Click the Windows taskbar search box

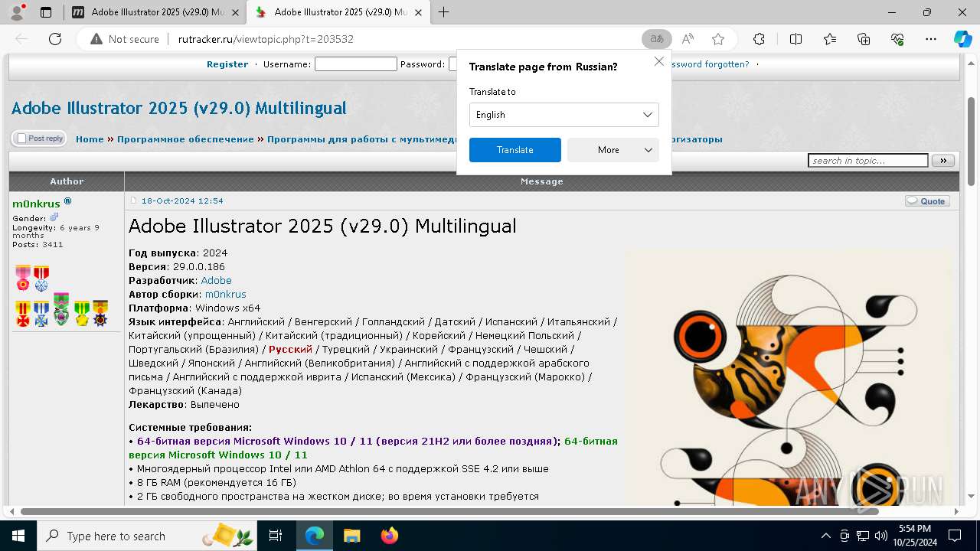[147, 536]
